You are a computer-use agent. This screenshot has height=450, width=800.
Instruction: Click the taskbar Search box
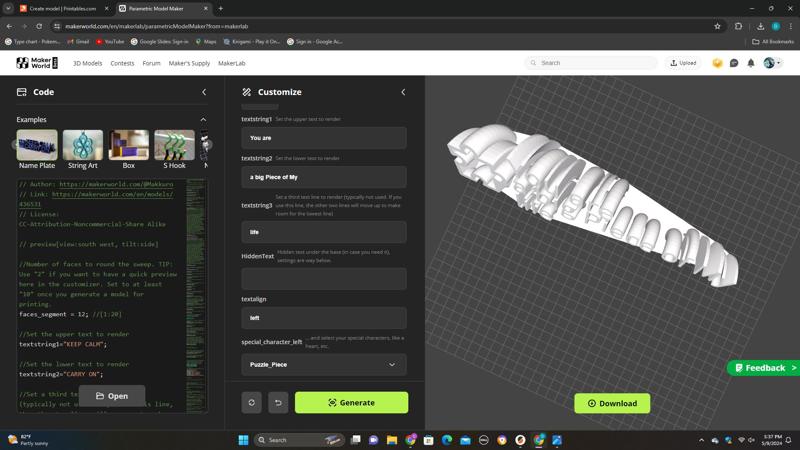coord(298,440)
